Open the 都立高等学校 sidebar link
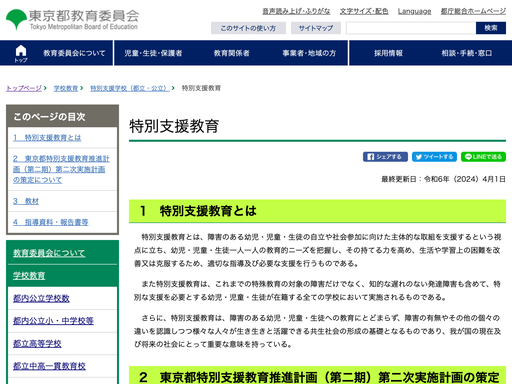 (x=37, y=344)
